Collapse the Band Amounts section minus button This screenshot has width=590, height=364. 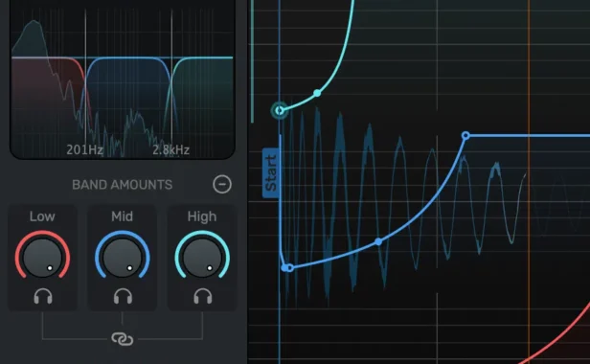pyautogui.click(x=222, y=185)
